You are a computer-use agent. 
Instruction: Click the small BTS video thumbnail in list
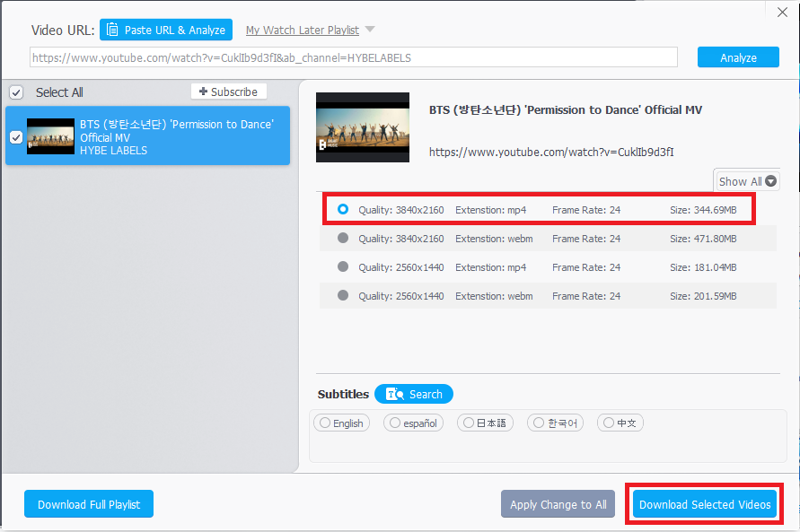pyautogui.click(x=50, y=136)
